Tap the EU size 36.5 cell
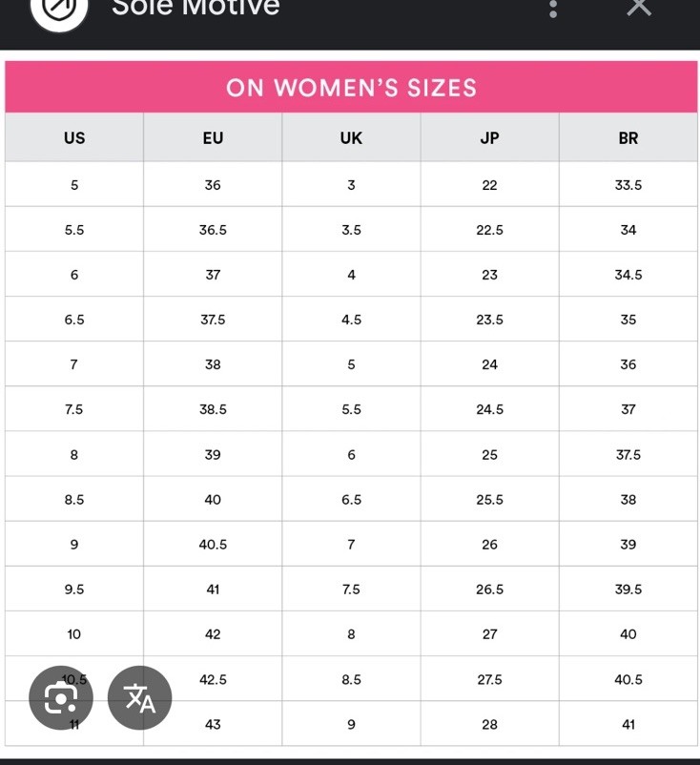700x765 pixels. pos(213,229)
